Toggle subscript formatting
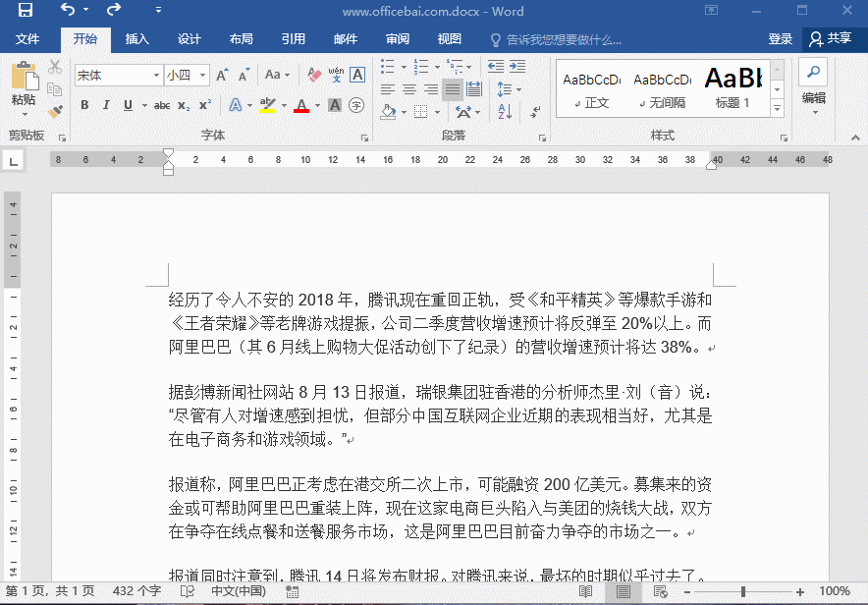 click(184, 105)
